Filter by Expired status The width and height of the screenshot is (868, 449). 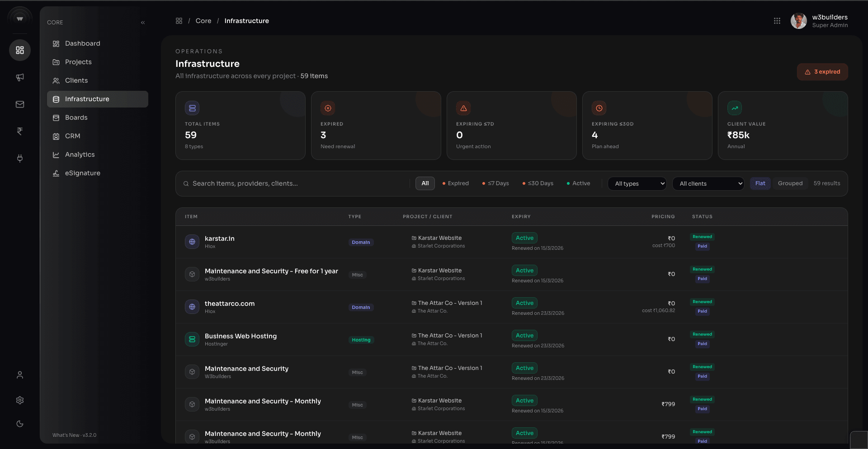pos(455,183)
